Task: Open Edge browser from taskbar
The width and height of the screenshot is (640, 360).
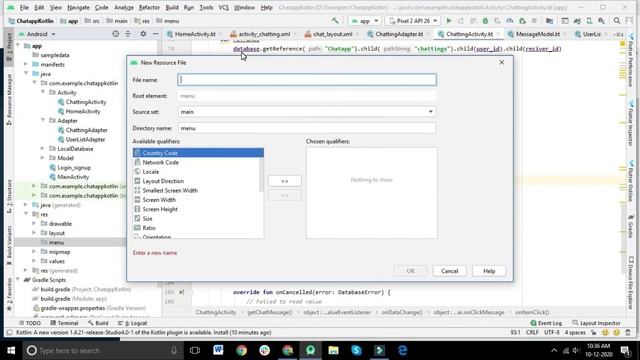Action: coord(402,350)
